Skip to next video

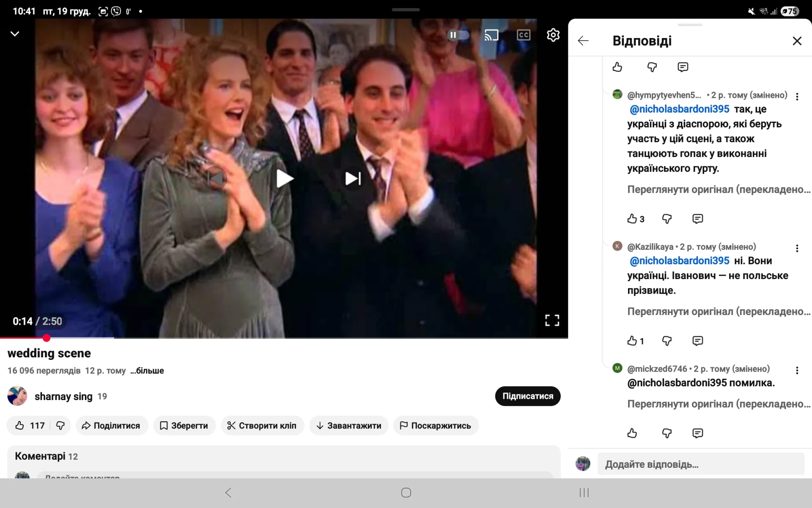[x=353, y=179]
